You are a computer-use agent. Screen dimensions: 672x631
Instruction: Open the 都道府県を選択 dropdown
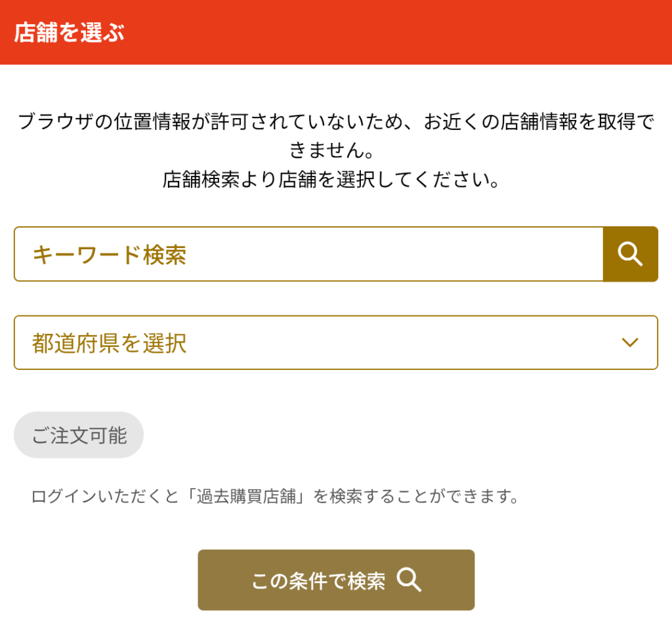pyautogui.click(x=335, y=342)
